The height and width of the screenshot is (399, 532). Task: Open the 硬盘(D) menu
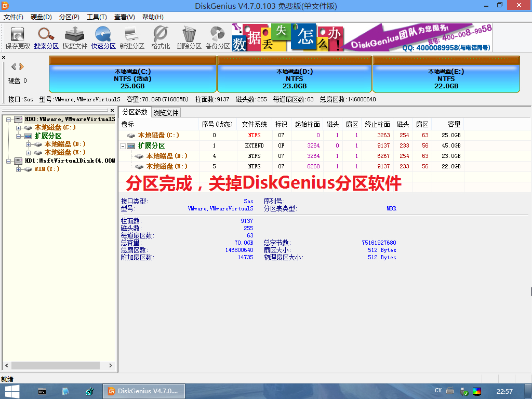[41, 17]
